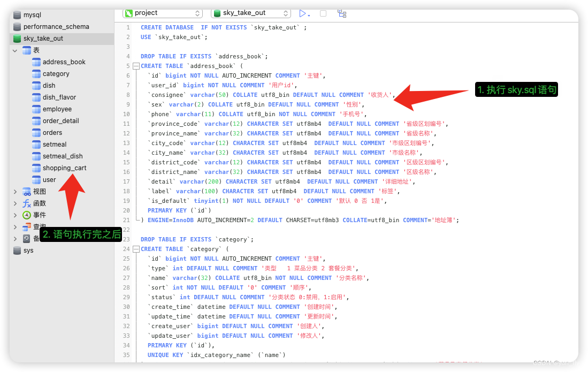Image resolution: width=588 pixels, height=372 pixels.
Task: Click PRIMARY KEY text on line 20
Action: tap(167, 210)
